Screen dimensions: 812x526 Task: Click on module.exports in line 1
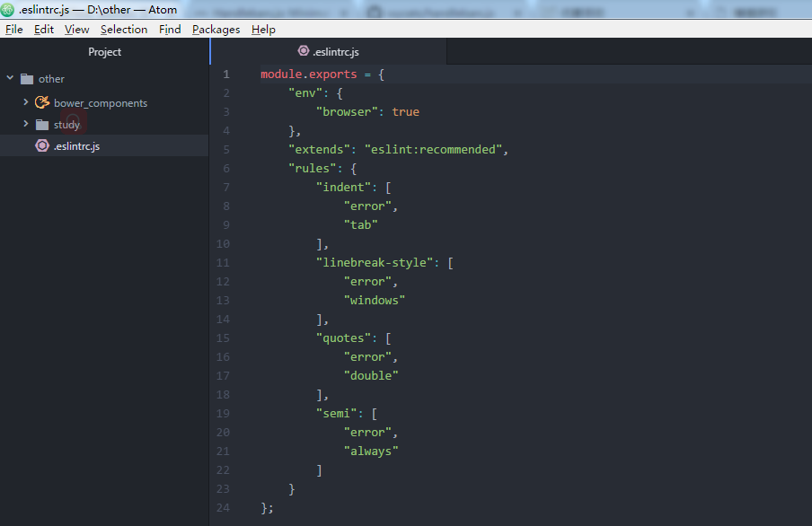[309, 75]
